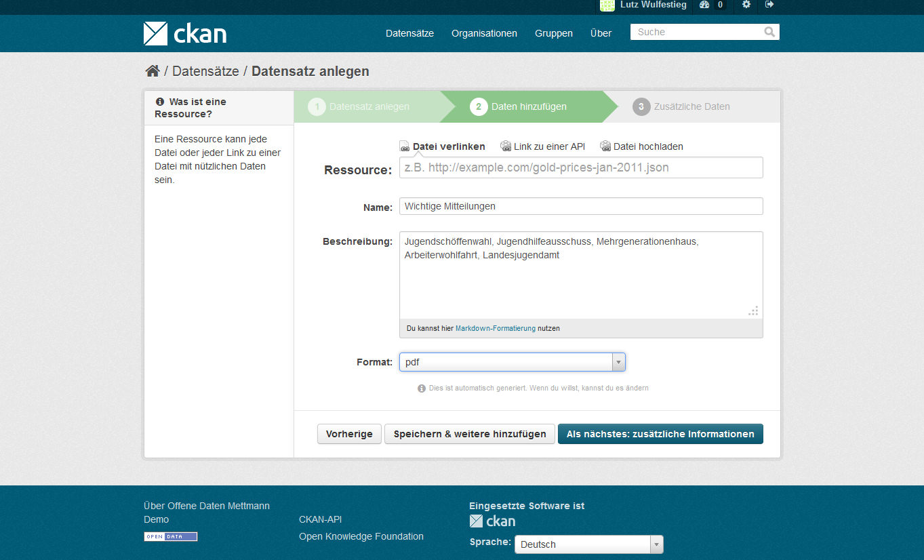Open the dashboard icon next to the username

coord(704,5)
